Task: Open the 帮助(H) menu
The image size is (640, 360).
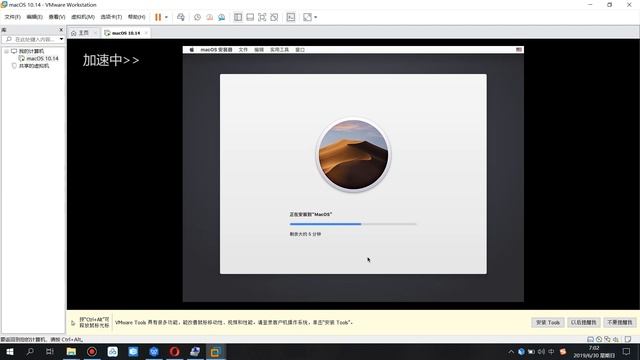Action: (x=136, y=17)
